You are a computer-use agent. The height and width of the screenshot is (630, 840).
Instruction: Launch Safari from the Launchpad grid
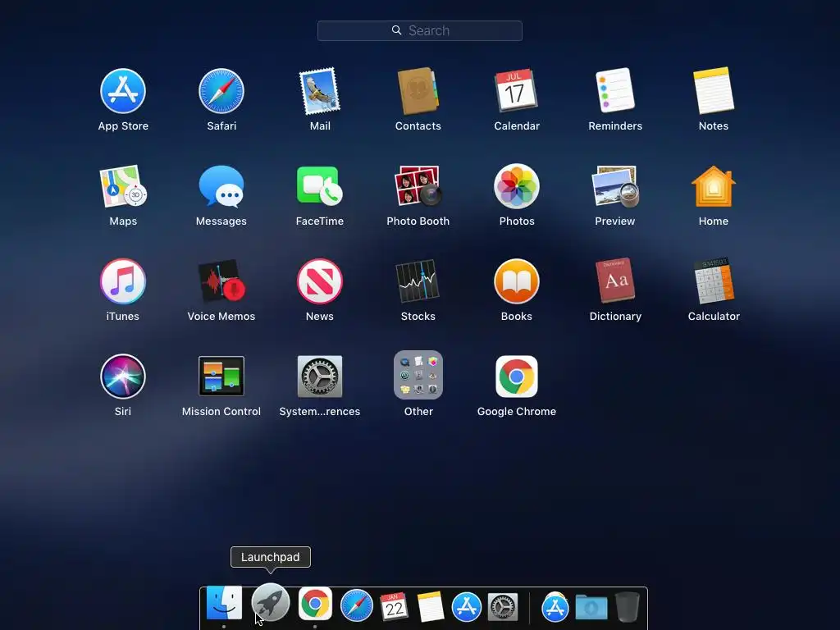(221, 91)
